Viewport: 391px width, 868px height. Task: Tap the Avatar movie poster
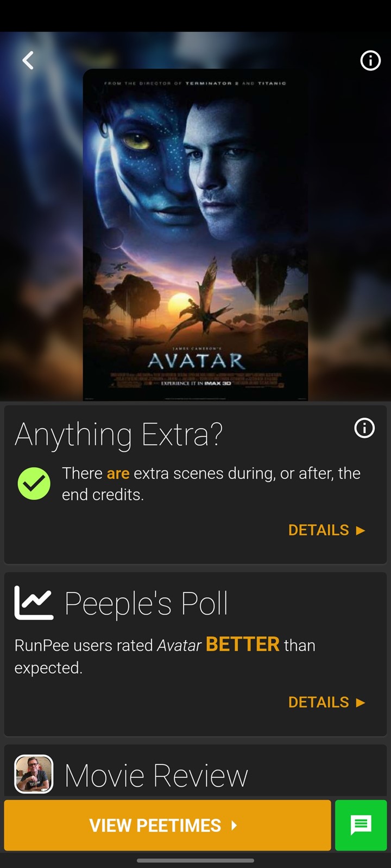click(x=195, y=234)
